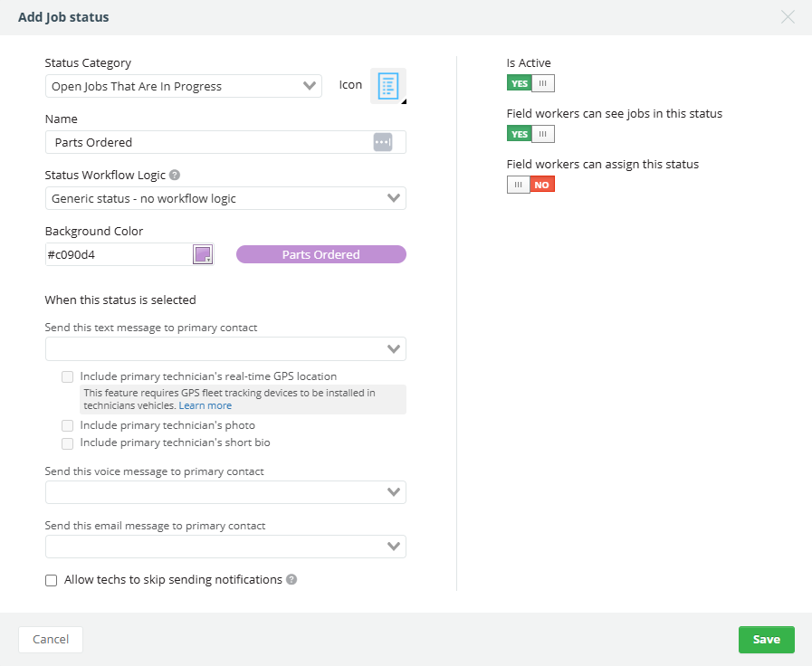
Task: Enable Field workers can assign this status
Action: [x=530, y=185]
